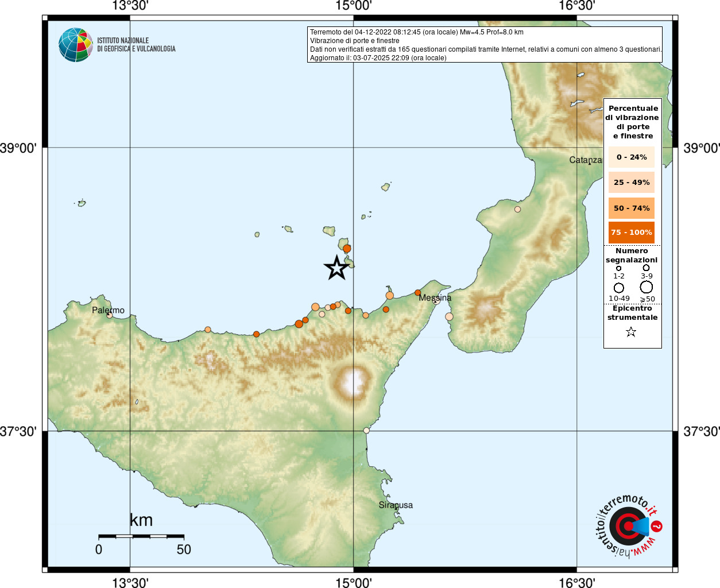The image size is (720, 588).
Task: Click the pale circle on Calabria's west coast
Action: pos(517,209)
